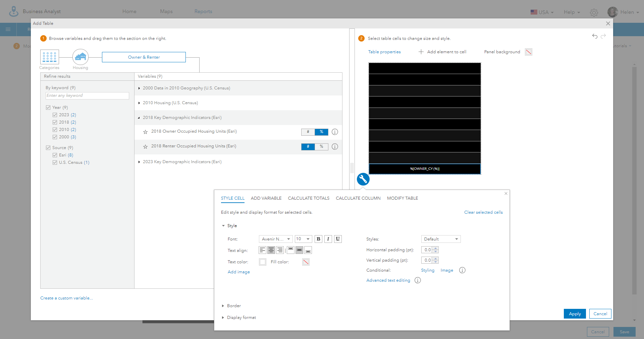The height and width of the screenshot is (339, 644).
Task: Close the style cell popup
Action: tap(506, 194)
